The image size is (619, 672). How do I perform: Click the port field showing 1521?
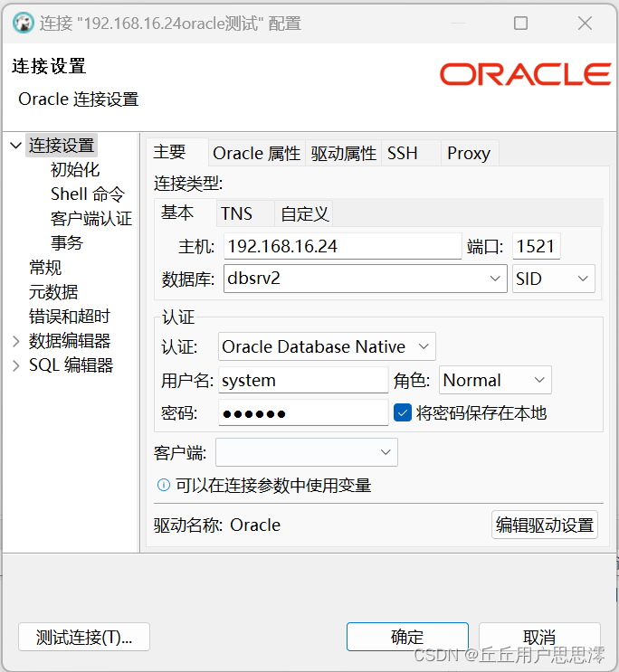pyautogui.click(x=537, y=246)
